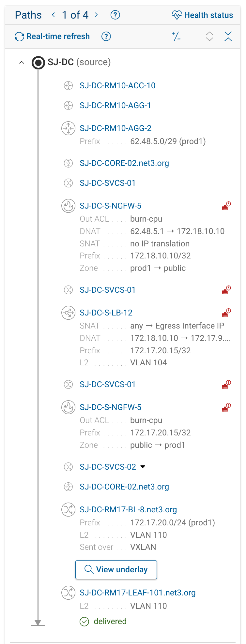
Task: Open the SJ-DC-RM17-LEAF-101.net3.org link
Action: [x=137, y=593]
